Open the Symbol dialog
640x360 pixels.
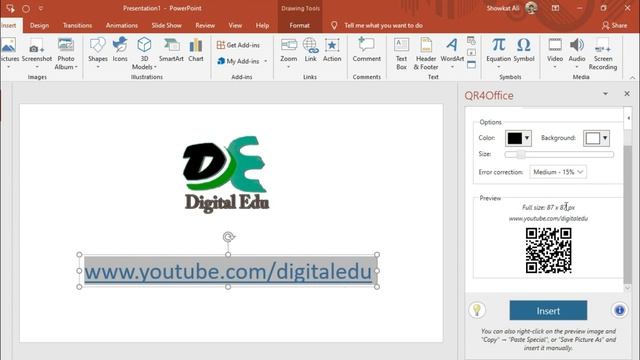point(524,50)
